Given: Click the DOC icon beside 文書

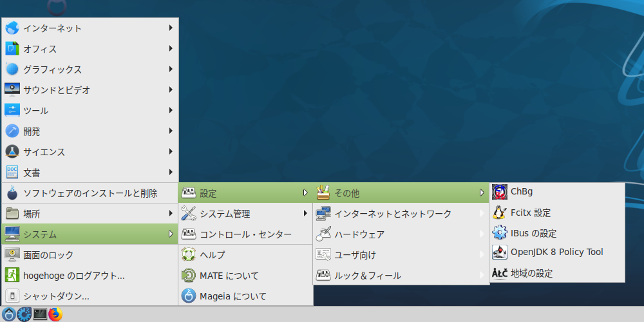Looking at the screenshot, I should 12,173.
